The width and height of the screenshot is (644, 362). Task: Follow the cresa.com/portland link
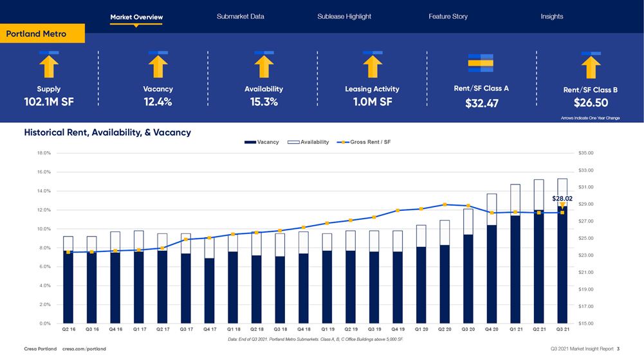click(x=84, y=349)
